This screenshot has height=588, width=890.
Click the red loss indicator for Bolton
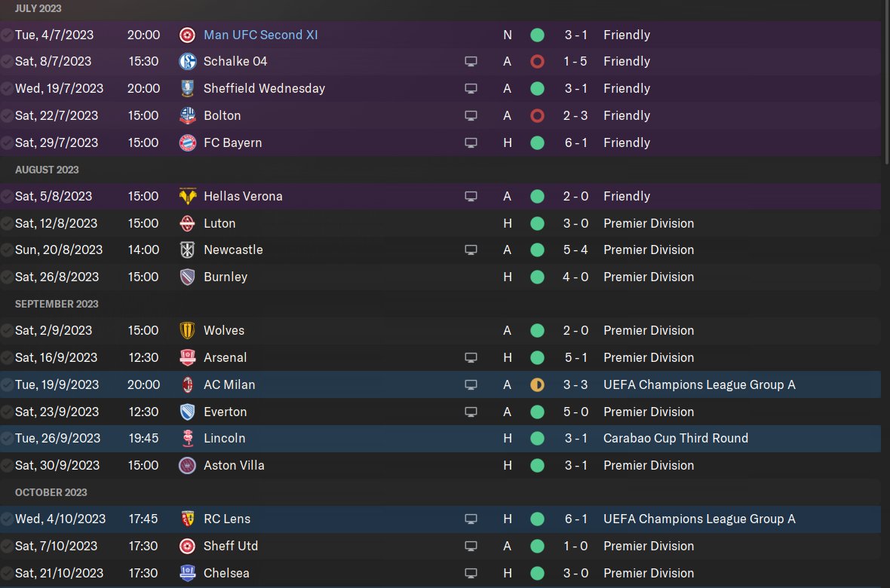pyautogui.click(x=537, y=116)
